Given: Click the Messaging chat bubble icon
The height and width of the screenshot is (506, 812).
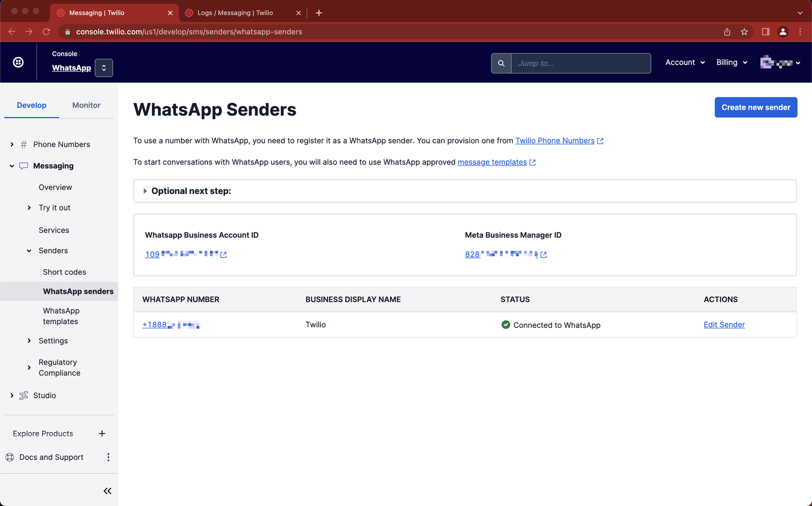Looking at the screenshot, I should 23,165.
